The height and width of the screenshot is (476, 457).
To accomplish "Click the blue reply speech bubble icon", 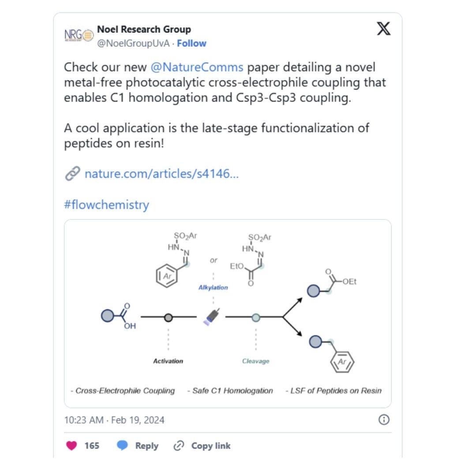I will click(123, 445).
